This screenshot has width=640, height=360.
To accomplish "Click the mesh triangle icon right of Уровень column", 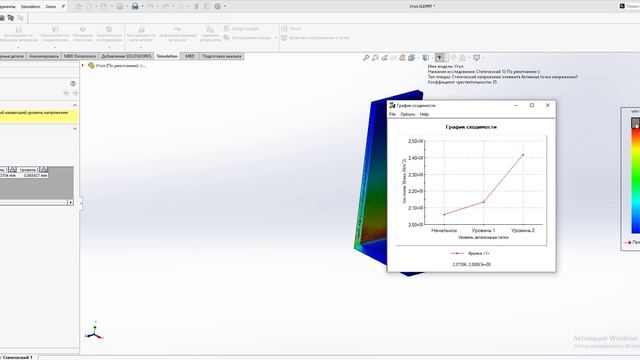I will (44, 169).
